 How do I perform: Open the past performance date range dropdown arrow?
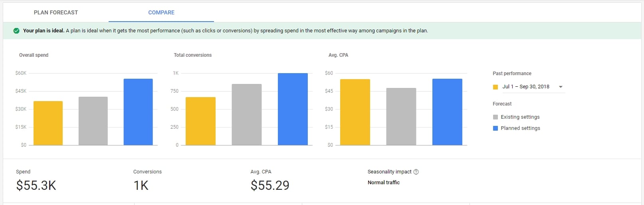click(x=561, y=87)
